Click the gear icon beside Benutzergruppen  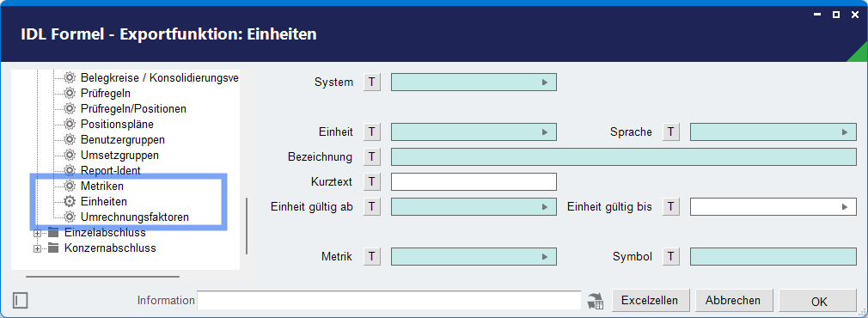point(70,139)
